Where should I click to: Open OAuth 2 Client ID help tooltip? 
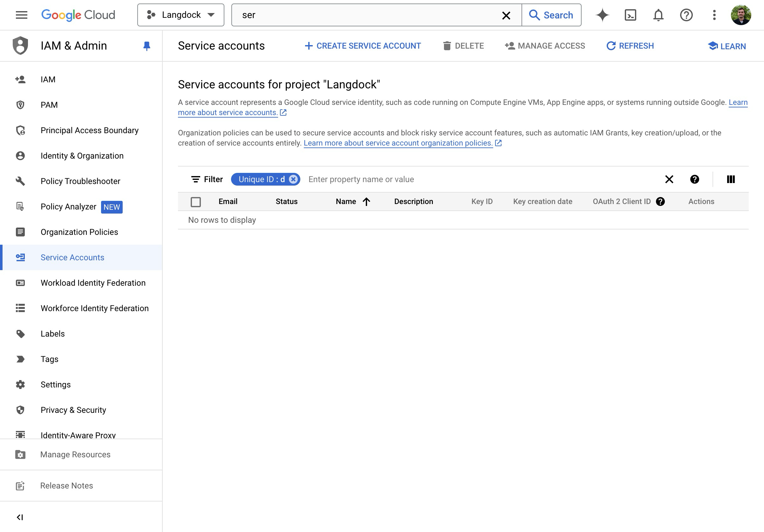(660, 201)
